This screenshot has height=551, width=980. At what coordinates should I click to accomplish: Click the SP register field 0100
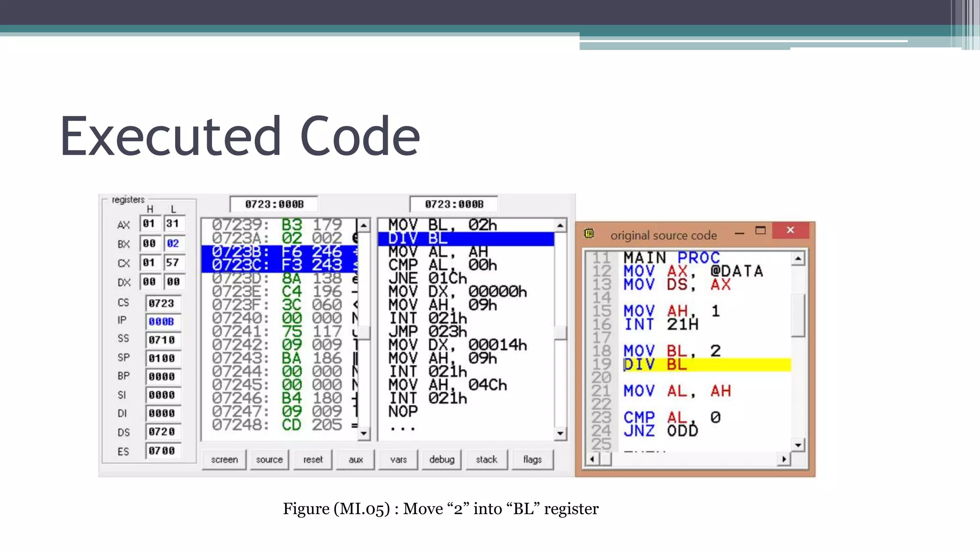163,358
